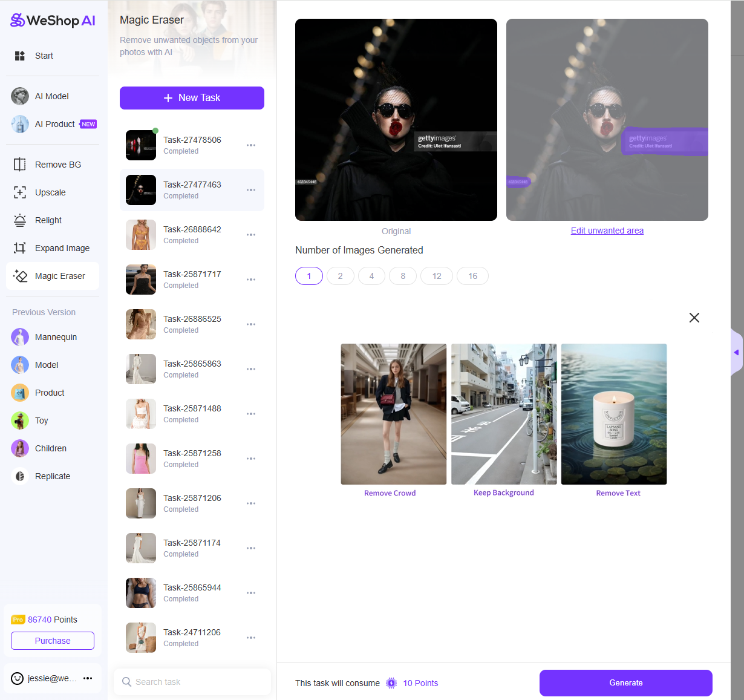744x700 pixels.
Task: Open the Remove BG tool
Action: [58, 164]
